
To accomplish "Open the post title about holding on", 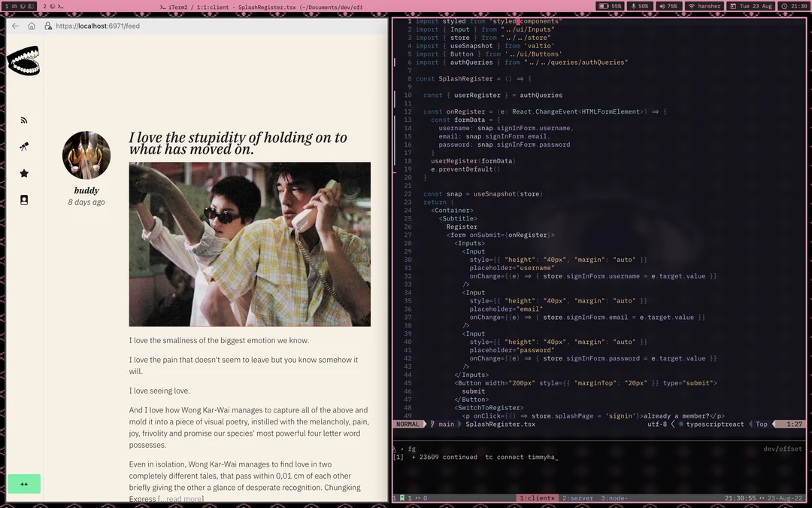I will click(238, 143).
